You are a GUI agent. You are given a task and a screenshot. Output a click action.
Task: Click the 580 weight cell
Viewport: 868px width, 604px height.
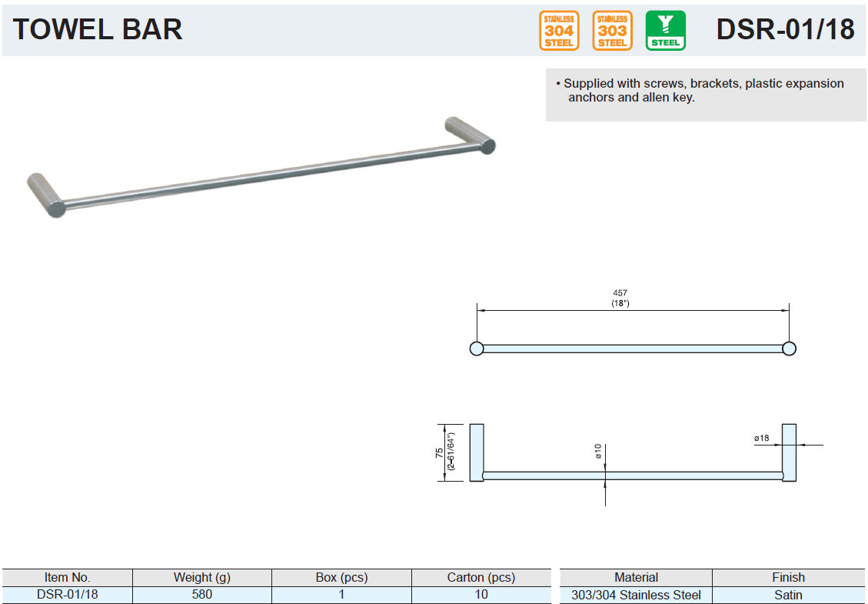click(x=202, y=595)
